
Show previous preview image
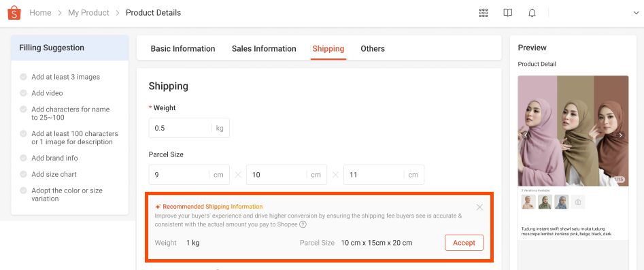[x=525, y=135]
